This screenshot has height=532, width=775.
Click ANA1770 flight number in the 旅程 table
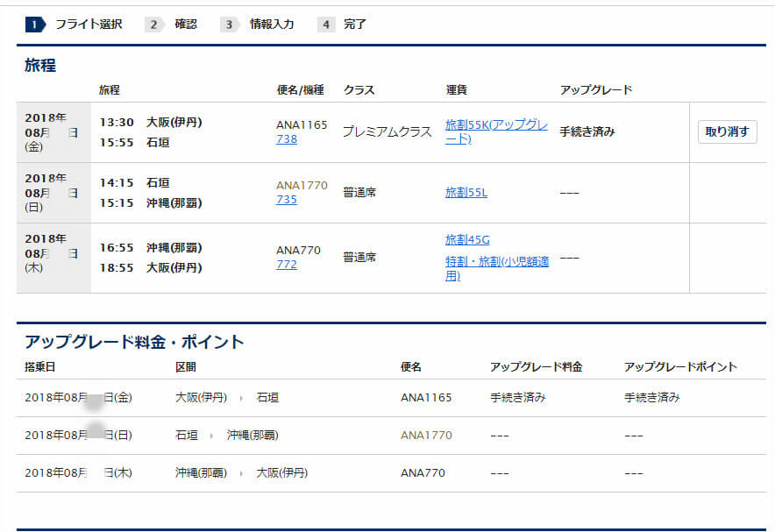[x=302, y=185]
